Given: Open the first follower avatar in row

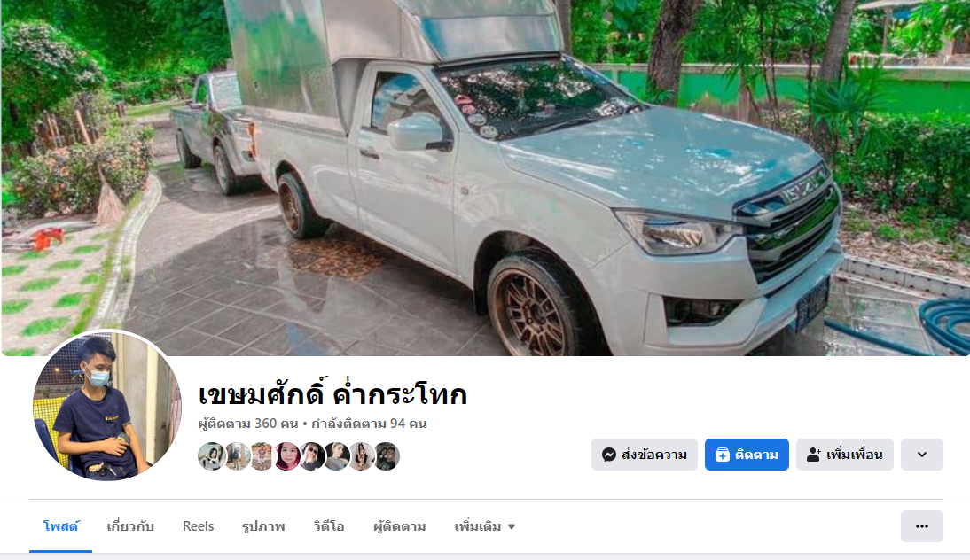Looking at the screenshot, I should click(x=211, y=457).
